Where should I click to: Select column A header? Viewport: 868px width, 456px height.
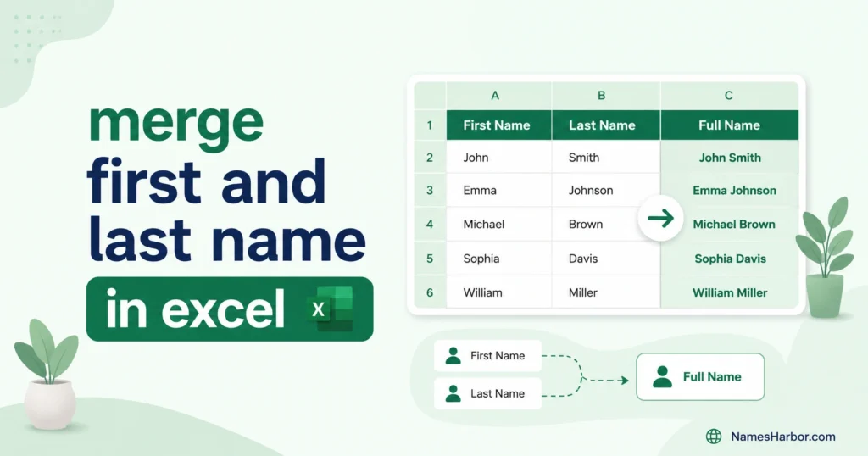click(498, 96)
